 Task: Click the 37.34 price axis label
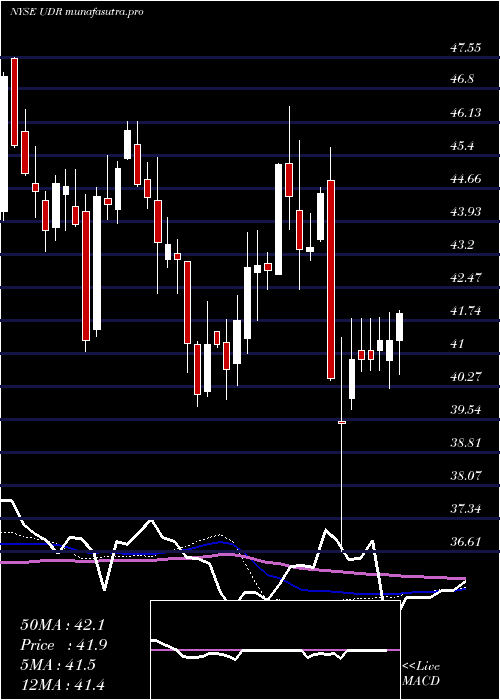click(x=466, y=508)
